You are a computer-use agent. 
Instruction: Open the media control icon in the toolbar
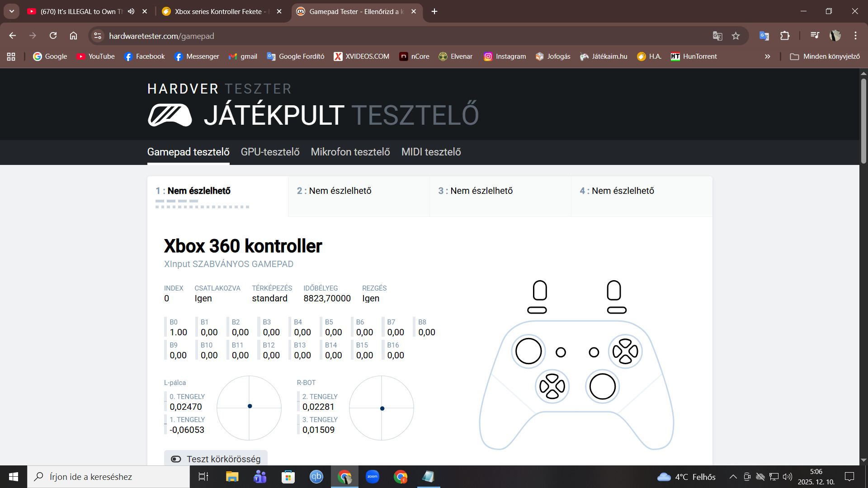815,36
